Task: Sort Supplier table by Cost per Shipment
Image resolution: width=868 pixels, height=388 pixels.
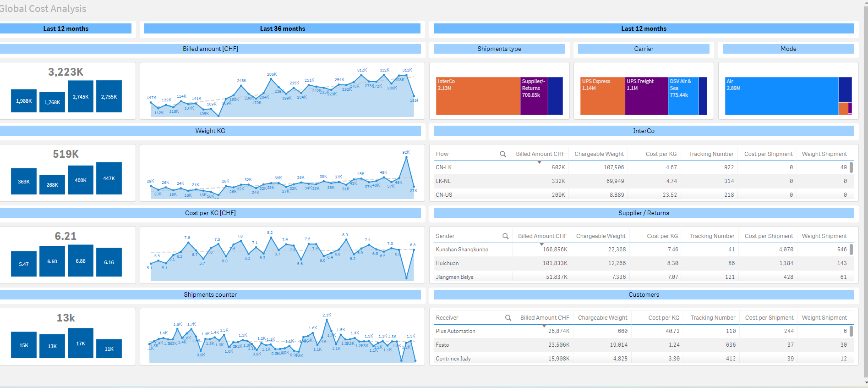Action: click(769, 236)
